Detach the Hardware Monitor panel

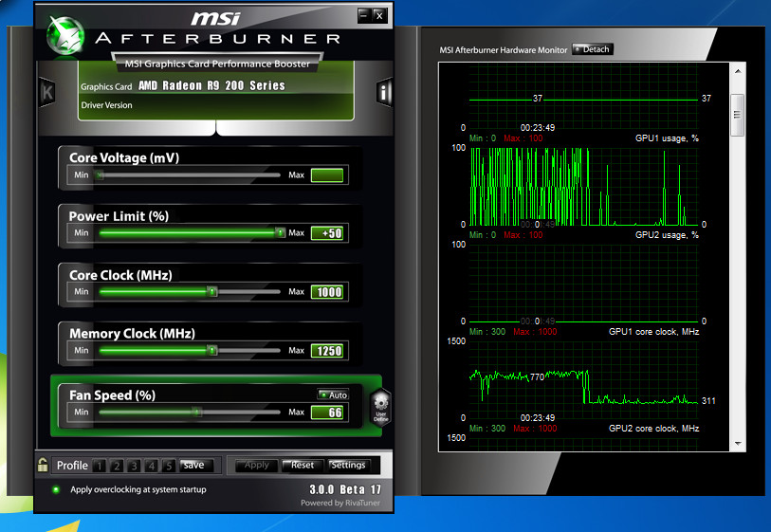[593, 49]
